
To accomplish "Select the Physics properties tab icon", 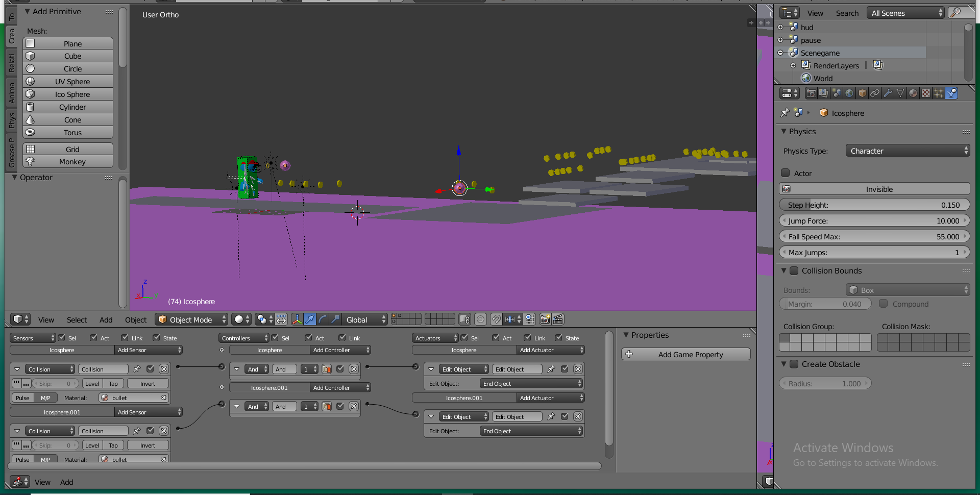I will pyautogui.click(x=951, y=93).
